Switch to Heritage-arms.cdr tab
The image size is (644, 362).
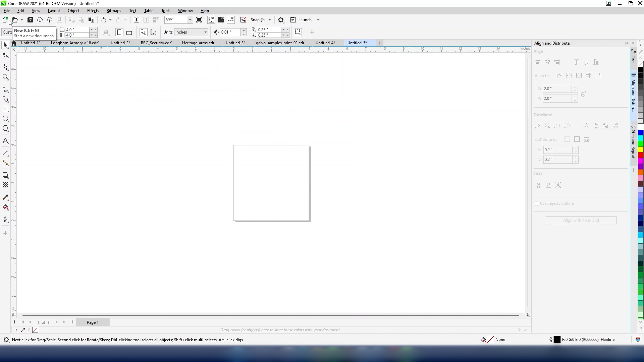click(x=198, y=43)
